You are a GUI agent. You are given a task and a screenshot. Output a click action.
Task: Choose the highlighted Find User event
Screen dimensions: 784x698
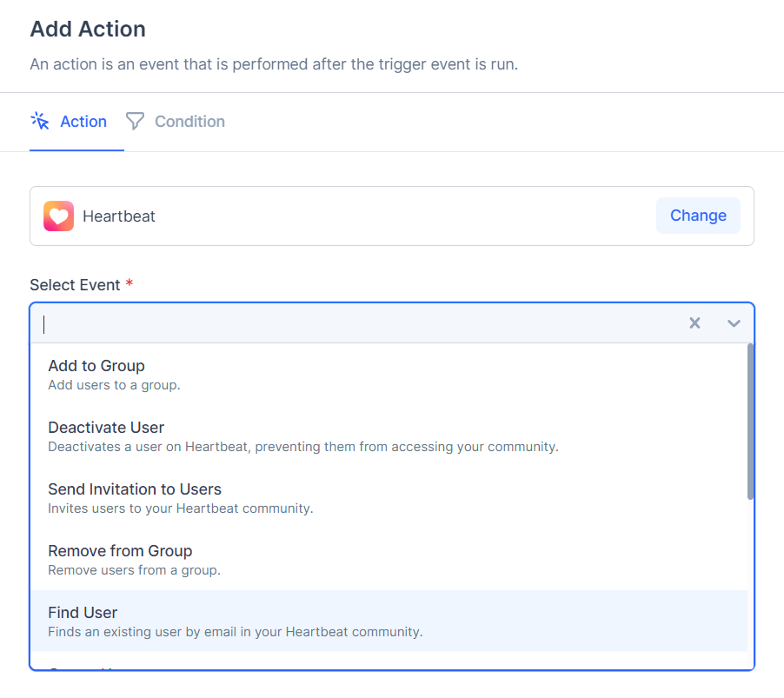(x=83, y=613)
